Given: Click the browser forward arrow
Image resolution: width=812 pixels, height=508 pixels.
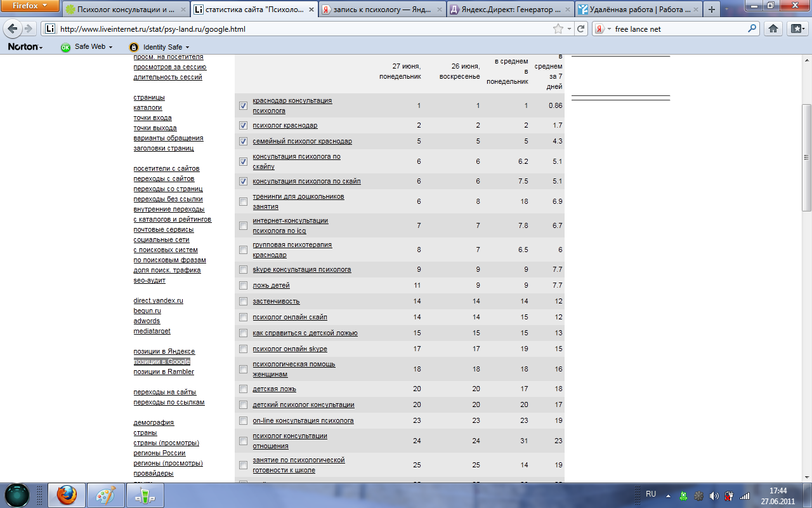Looking at the screenshot, I should click(29, 29).
